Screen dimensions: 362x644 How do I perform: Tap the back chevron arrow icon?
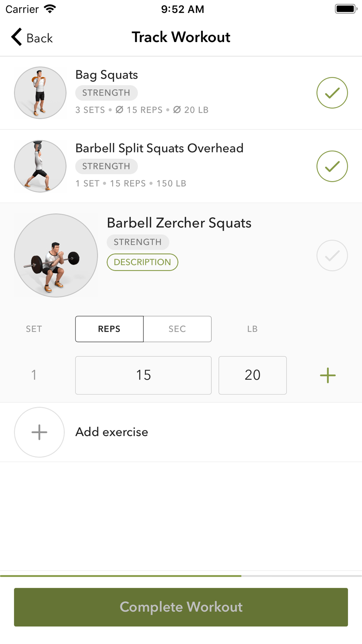[x=17, y=37]
